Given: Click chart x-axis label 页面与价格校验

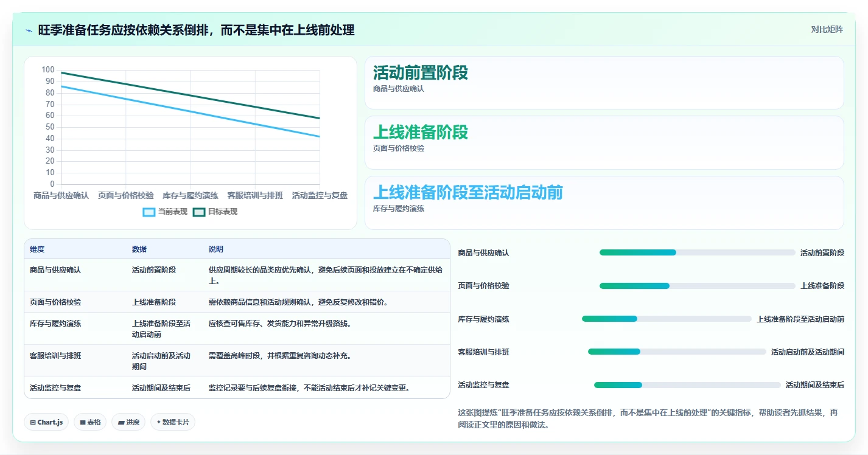Looking at the screenshot, I should (x=125, y=195).
